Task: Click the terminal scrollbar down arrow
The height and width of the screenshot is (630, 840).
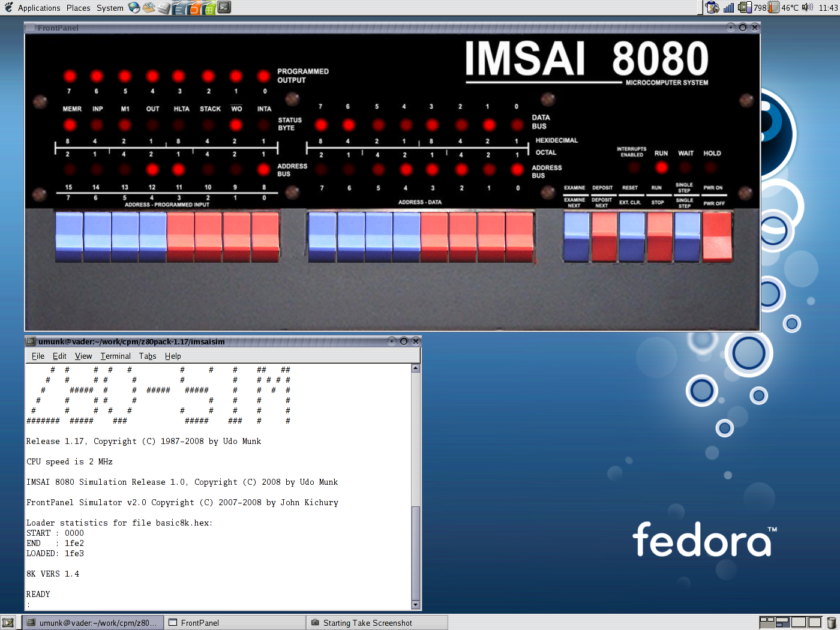Action: 415,605
